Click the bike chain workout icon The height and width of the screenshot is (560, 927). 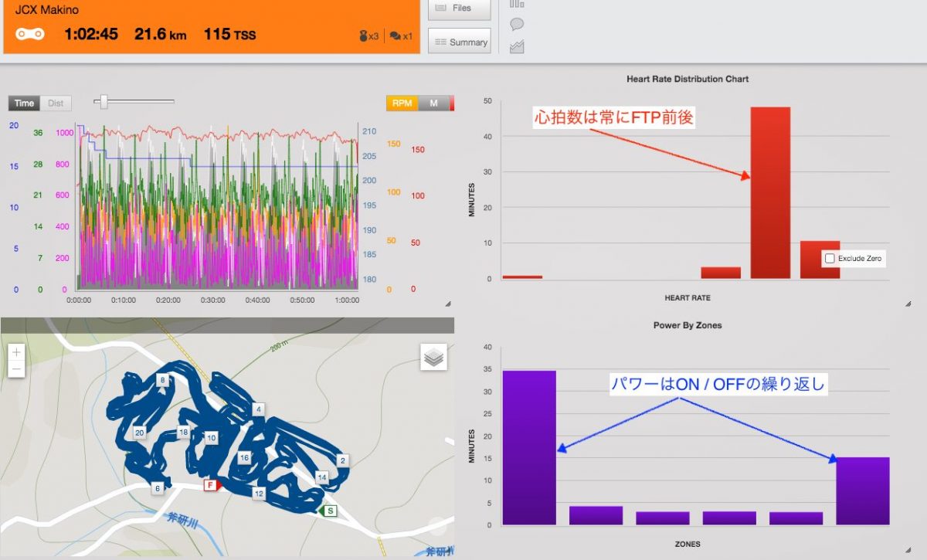tap(30, 35)
